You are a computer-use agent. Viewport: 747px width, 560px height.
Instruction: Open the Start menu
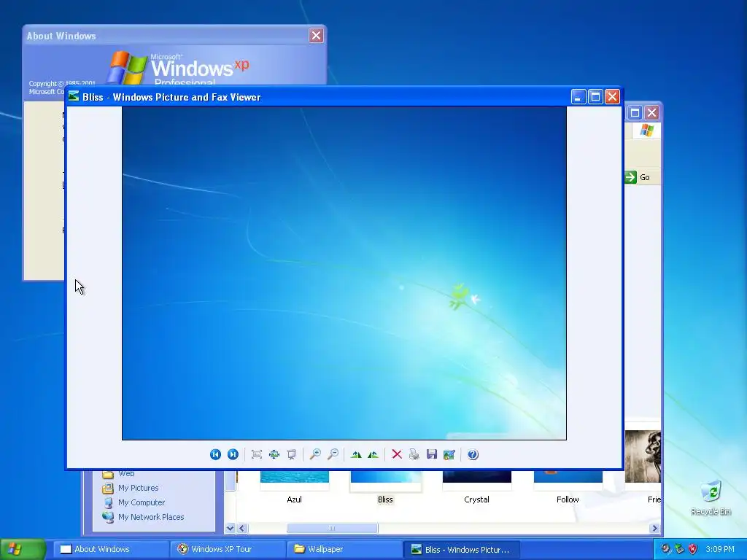[23, 549]
